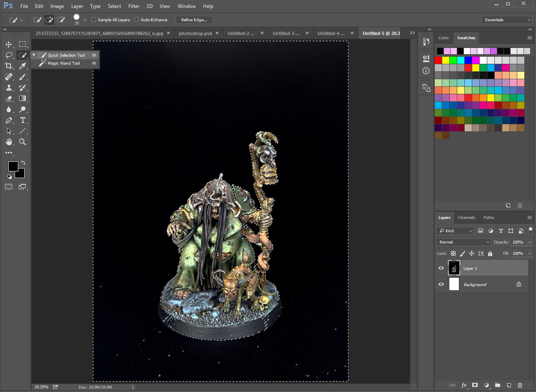The width and height of the screenshot is (536, 392).
Task: Select the Move tool
Action: click(9, 44)
